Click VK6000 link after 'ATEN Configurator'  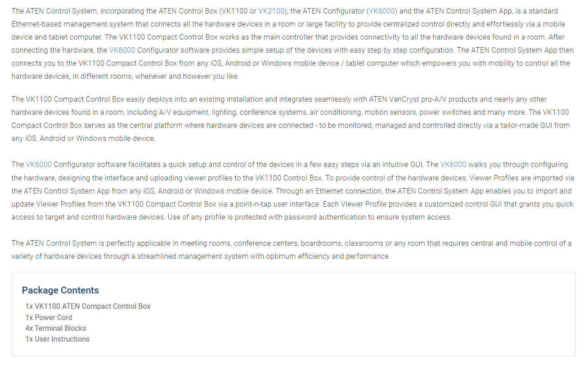382,11
